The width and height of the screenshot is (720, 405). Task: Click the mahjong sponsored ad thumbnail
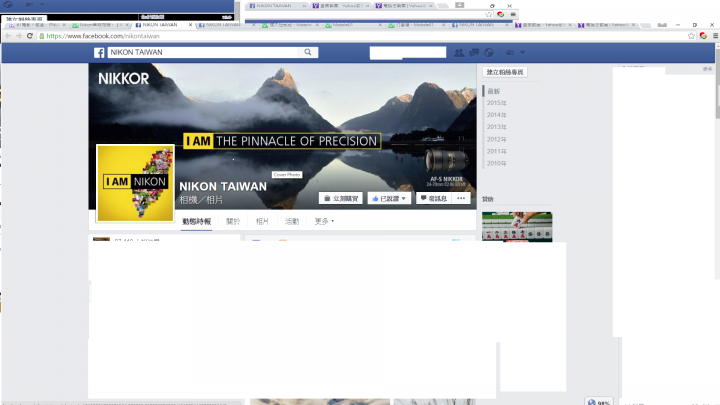click(x=517, y=227)
